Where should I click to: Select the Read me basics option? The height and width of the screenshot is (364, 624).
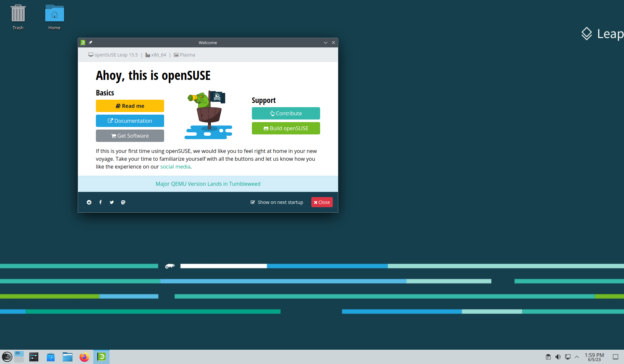(130, 106)
